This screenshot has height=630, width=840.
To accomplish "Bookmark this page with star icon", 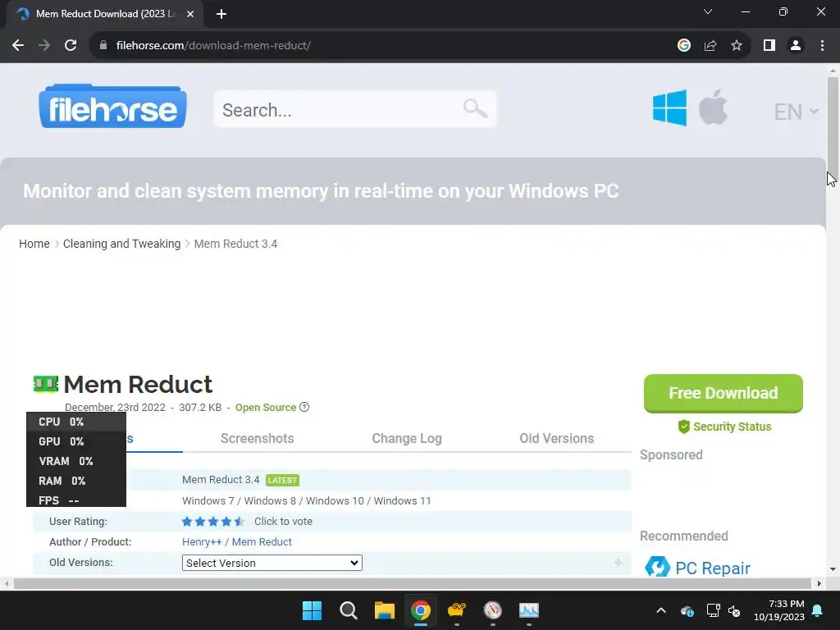I will tap(737, 45).
